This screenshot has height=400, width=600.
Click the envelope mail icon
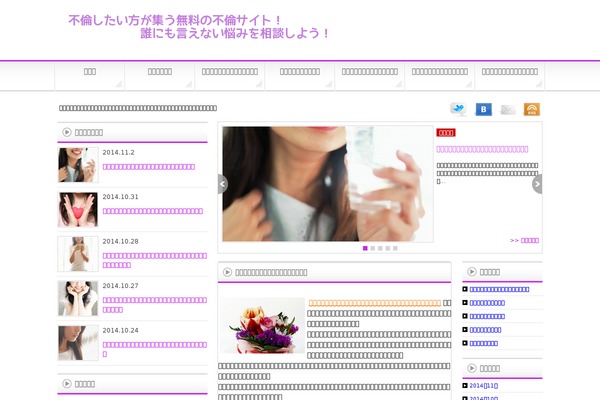[508, 110]
